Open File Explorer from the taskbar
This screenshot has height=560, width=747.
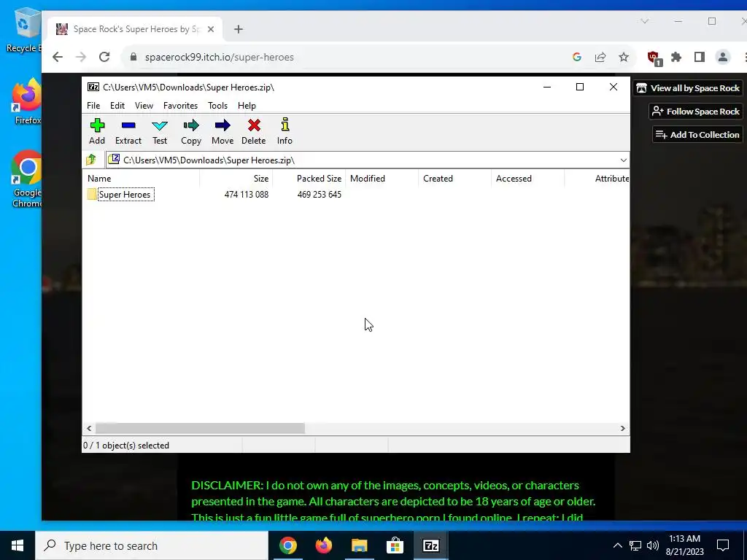(359, 545)
